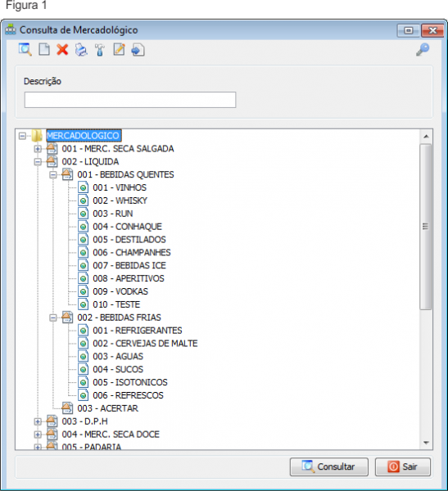Collapse the 002 - LIQUIDA node
This screenshot has width=448, height=491.
click(38, 162)
